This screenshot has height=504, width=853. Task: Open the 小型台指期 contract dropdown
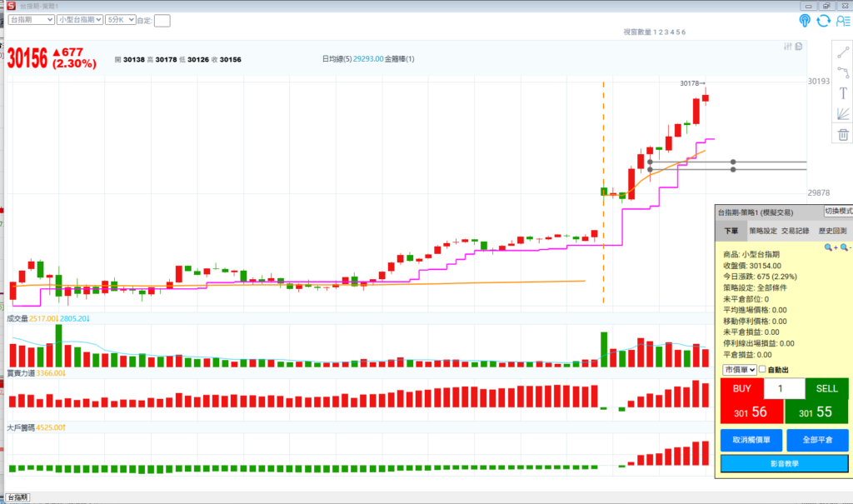(x=80, y=19)
